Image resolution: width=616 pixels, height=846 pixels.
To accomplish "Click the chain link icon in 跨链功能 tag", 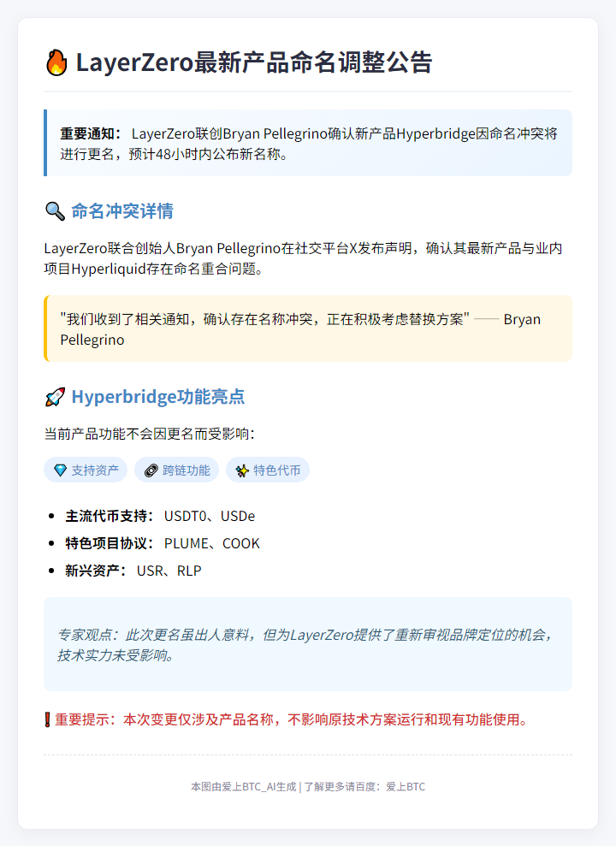I will 151,470.
